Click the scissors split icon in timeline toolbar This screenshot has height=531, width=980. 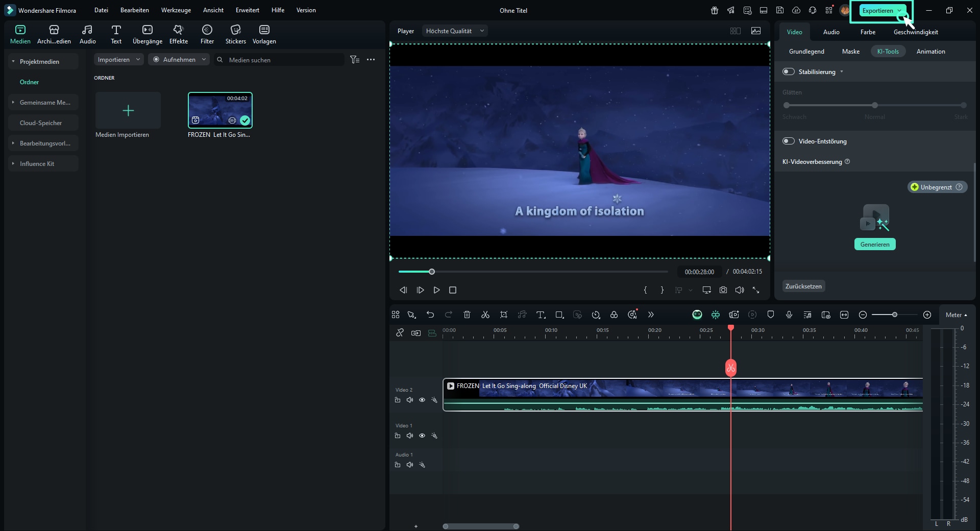pos(485,315)
